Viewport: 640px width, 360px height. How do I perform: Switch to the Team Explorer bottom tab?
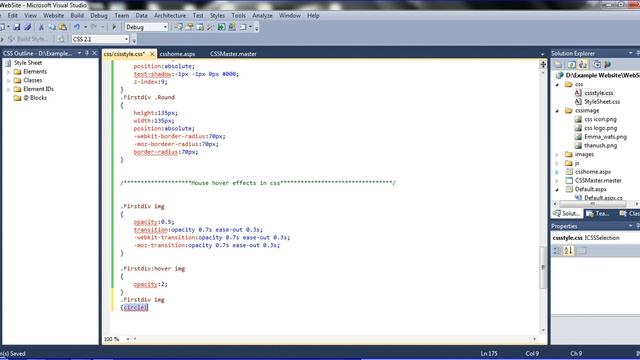tap(598, 213)
